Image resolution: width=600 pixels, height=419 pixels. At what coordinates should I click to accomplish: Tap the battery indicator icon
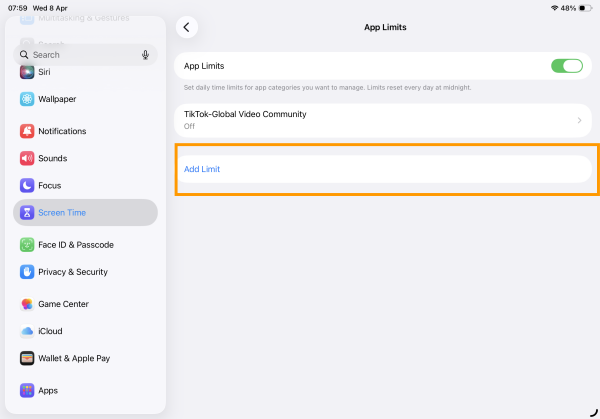tap(585, 8)
